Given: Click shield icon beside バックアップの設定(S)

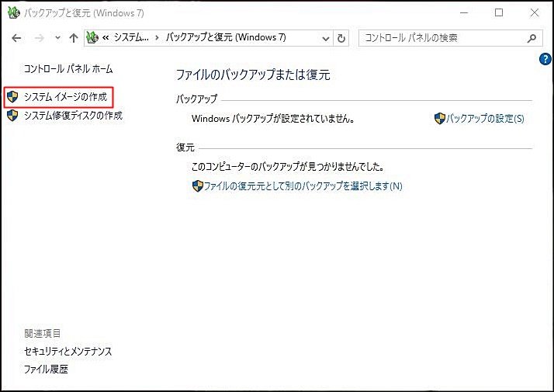Looking at the screenshot, I should point(439,119).
